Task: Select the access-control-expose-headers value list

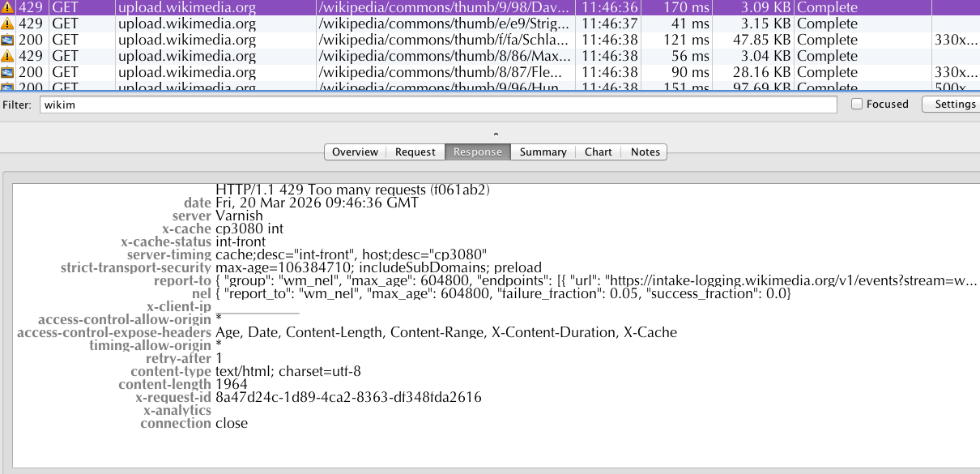Action: pyautogui.click(x=446, y=332)
